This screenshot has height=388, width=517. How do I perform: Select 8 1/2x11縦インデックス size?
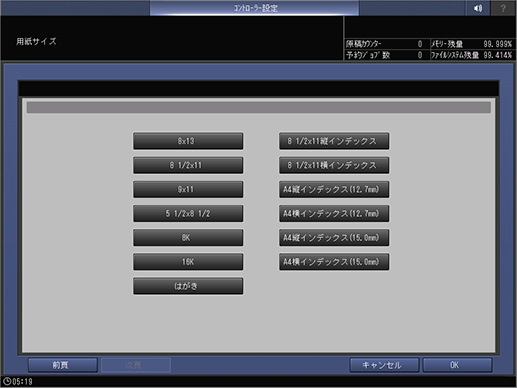click(x=334, y=141)
